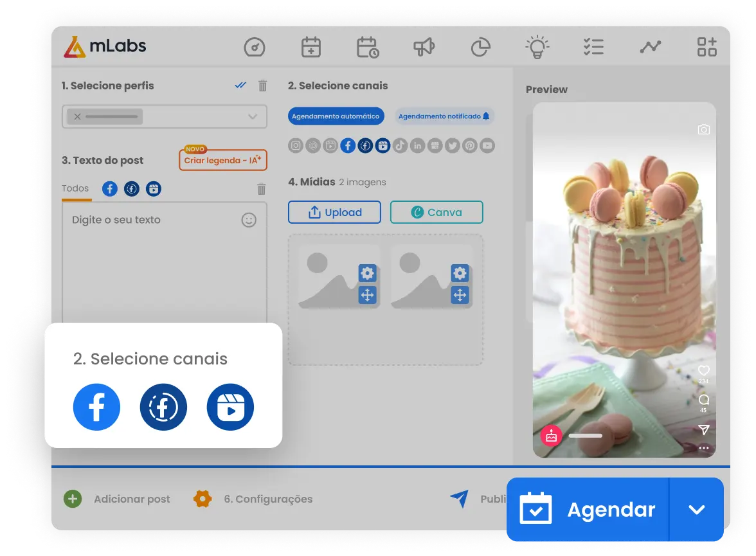Click the Criar legenda - IA button
The image size is (756, 556).
pos(223,159)
